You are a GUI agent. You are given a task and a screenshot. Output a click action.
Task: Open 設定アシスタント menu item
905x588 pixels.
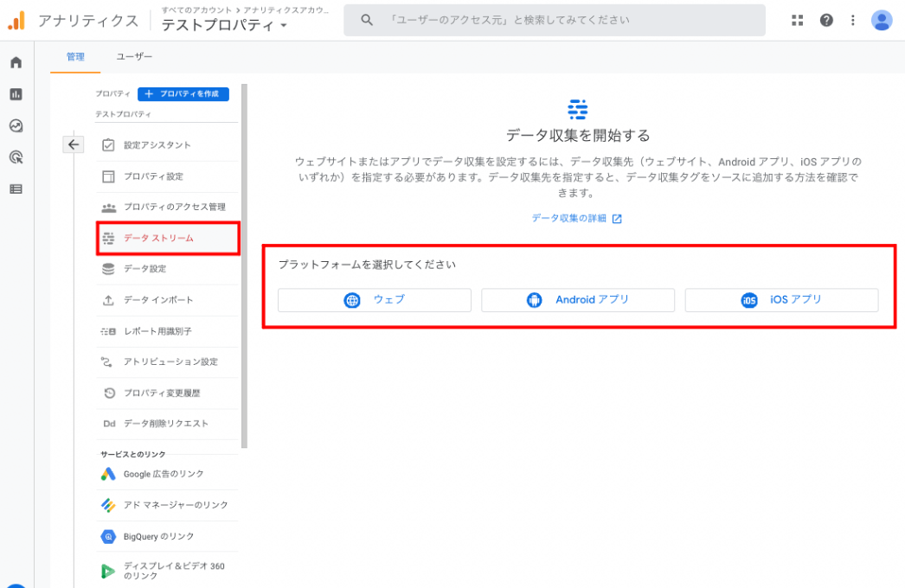(167, 144)
